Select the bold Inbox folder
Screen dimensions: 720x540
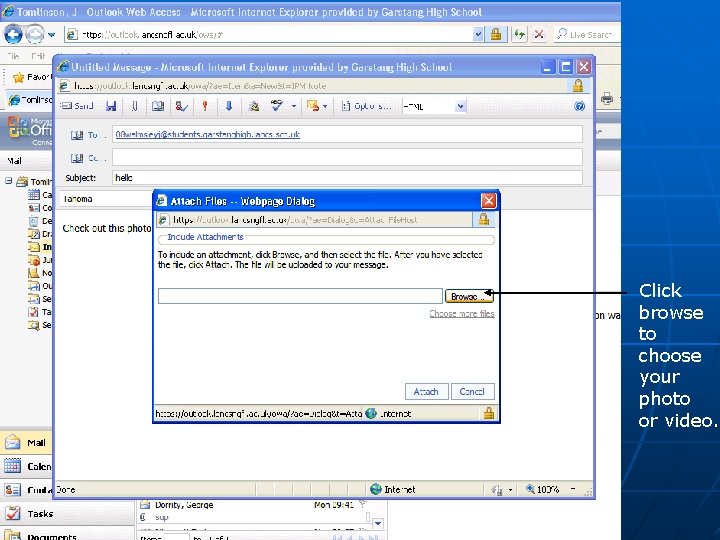click(x=39, y=247)
